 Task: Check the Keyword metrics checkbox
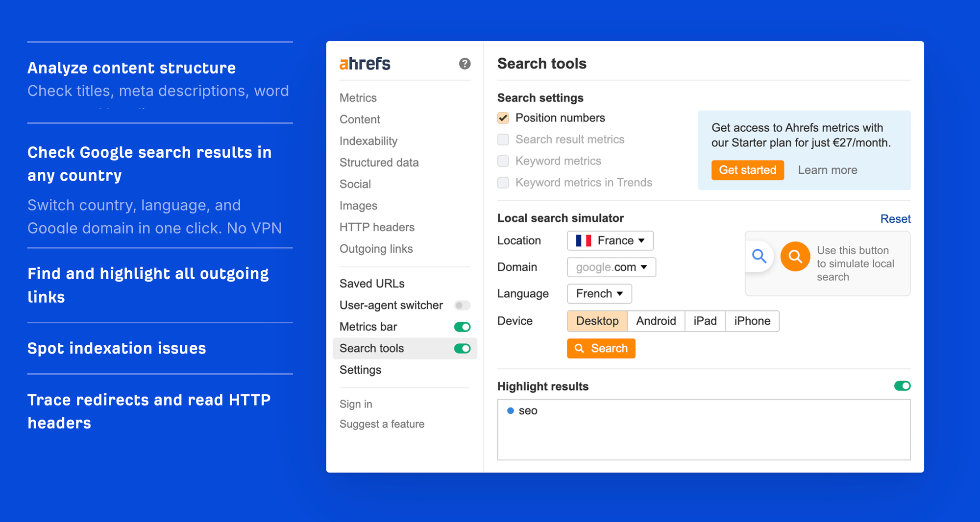503,161
